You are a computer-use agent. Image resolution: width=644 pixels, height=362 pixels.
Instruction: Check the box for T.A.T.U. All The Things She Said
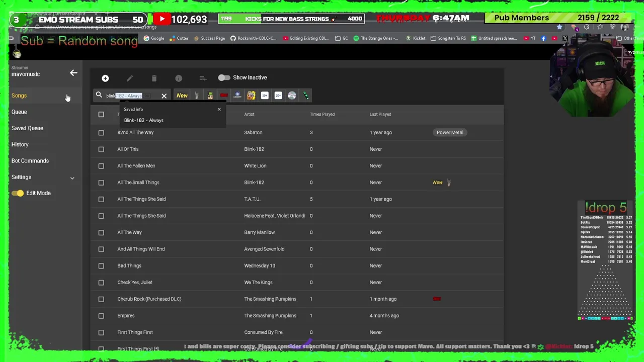pos(101,199)
